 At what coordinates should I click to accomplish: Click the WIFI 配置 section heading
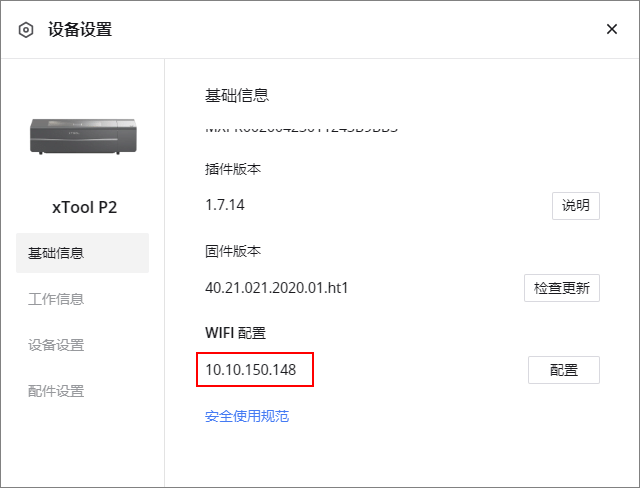click(236, 333)
